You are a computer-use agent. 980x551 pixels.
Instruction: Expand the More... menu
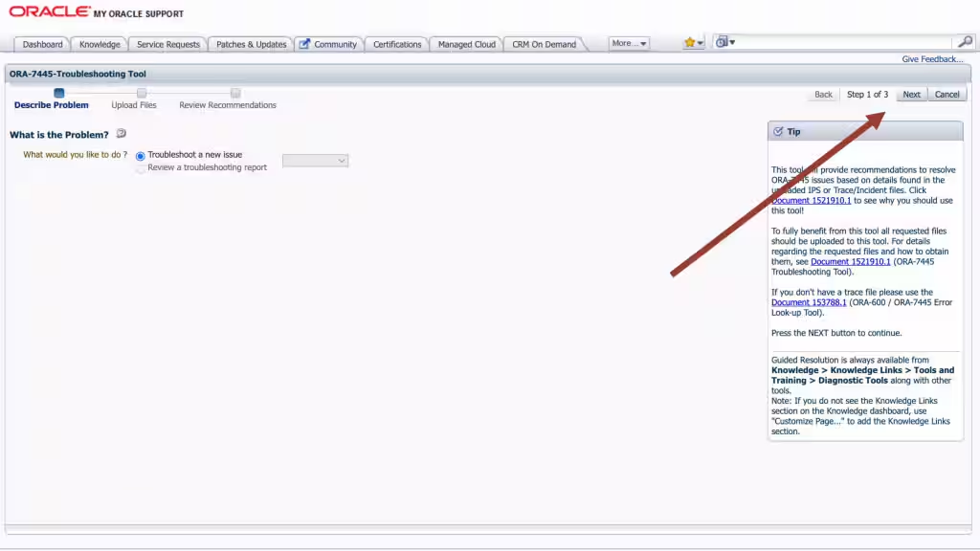click(629, 44)
